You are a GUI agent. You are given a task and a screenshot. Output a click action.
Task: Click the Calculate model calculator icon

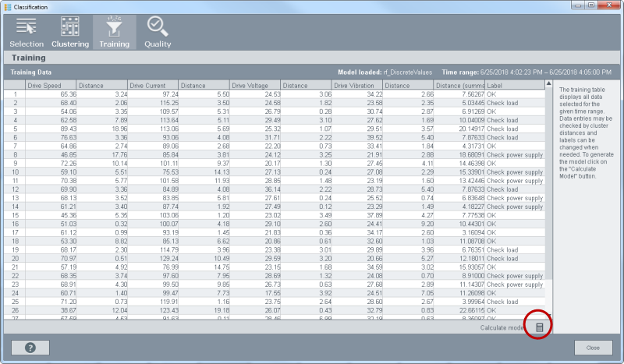point(539,328)
